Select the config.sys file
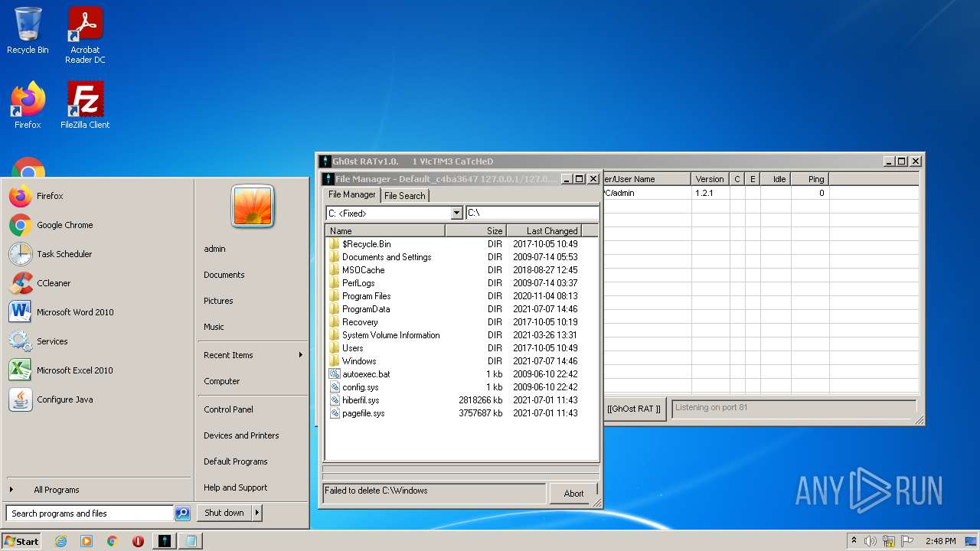Screen dimensions: 980x551 [x=360, y=387]
